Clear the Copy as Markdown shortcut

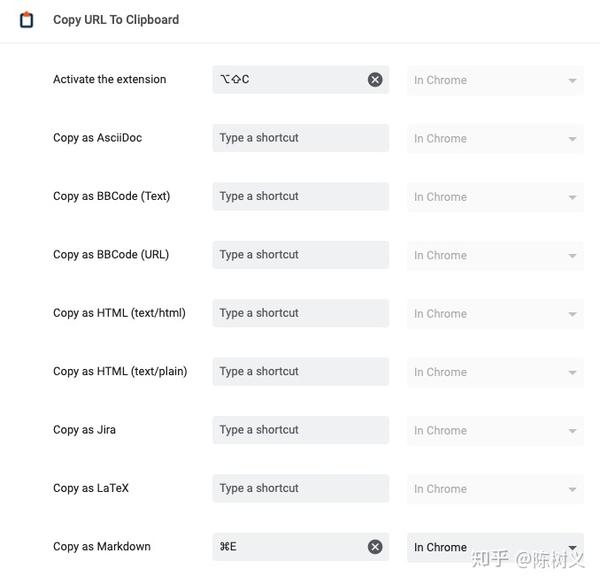click(375, 546)
